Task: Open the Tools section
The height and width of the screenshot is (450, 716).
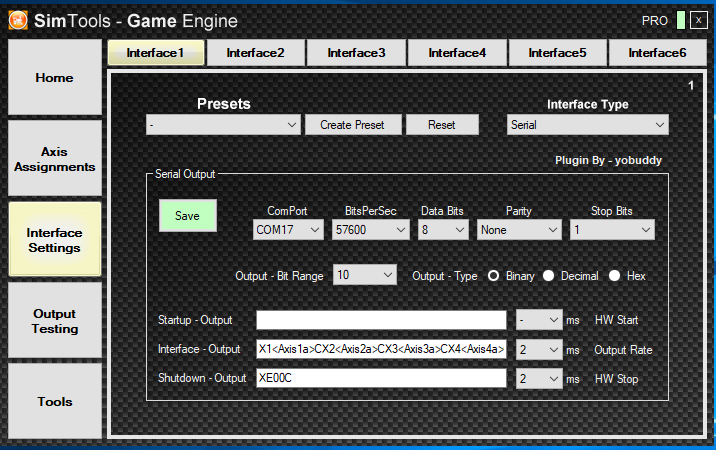Action: point(55,401)
